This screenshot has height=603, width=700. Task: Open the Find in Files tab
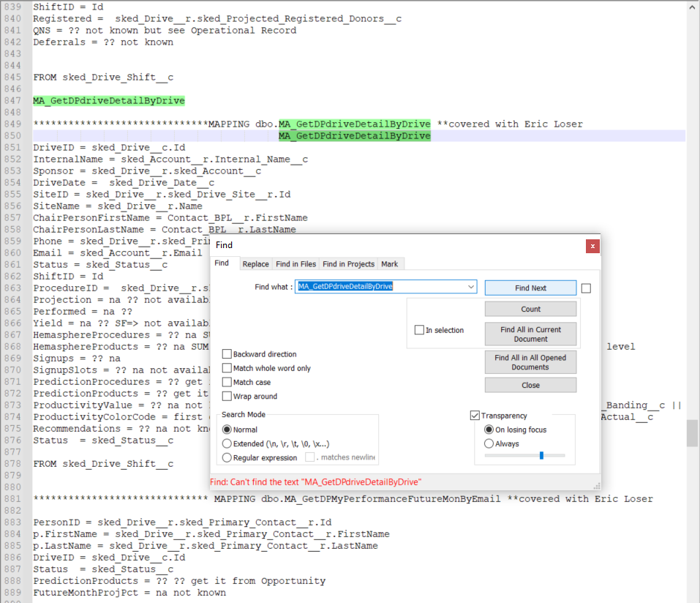pyautogui.click(x=294, y=263)
